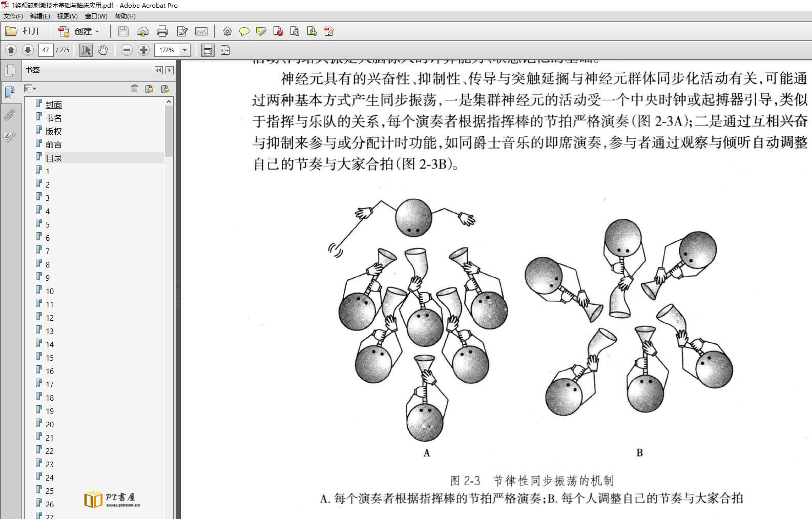Click the edit text and images icon
The width and height of the screenshot is (812, 519).
point(329,31)
